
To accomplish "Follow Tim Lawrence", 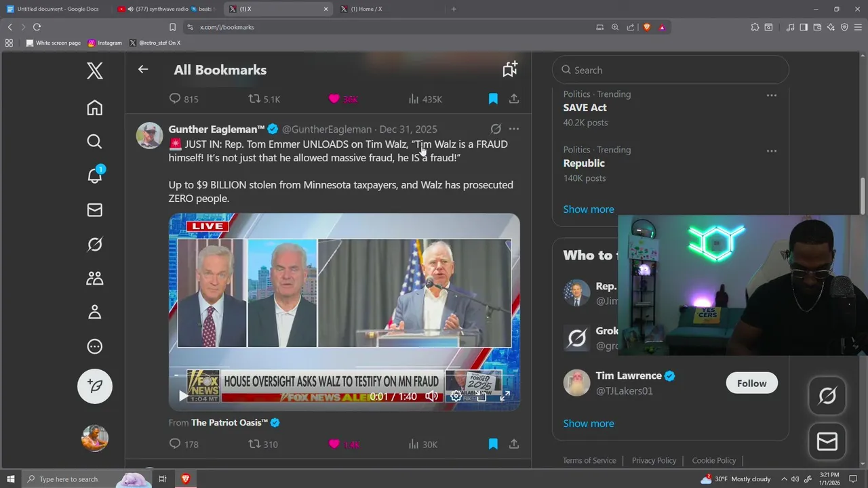I will [x=751, y=383].
